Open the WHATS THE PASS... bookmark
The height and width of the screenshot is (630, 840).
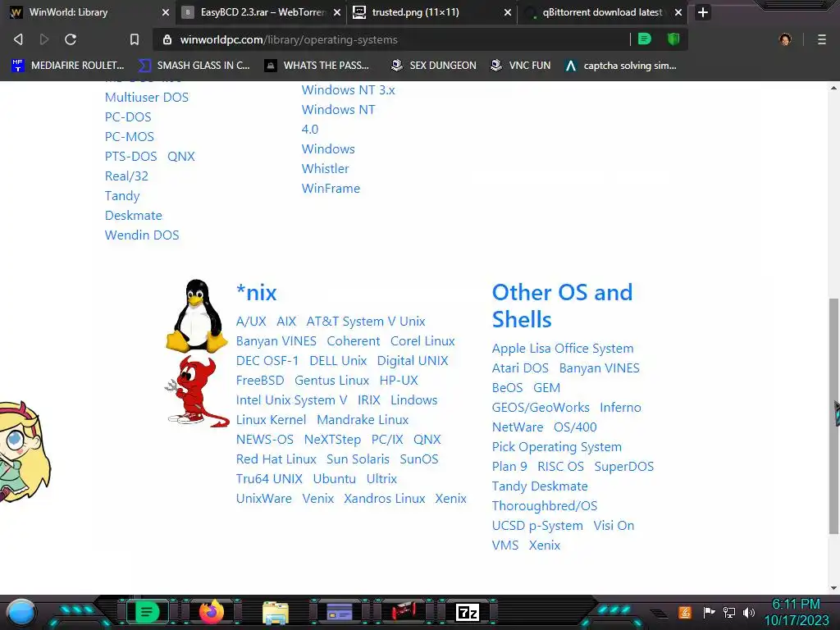tap(317, 66)
